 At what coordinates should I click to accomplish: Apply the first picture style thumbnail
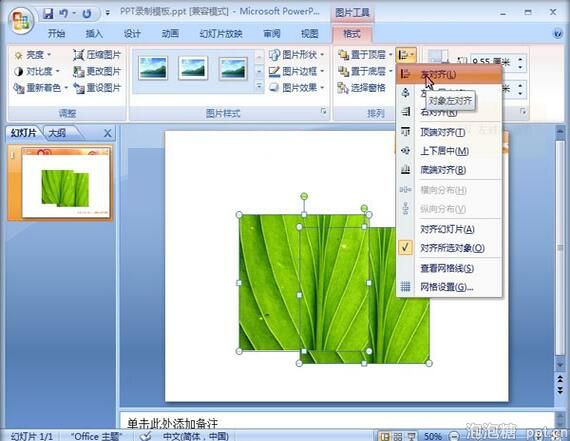click(x=153, y=68)
